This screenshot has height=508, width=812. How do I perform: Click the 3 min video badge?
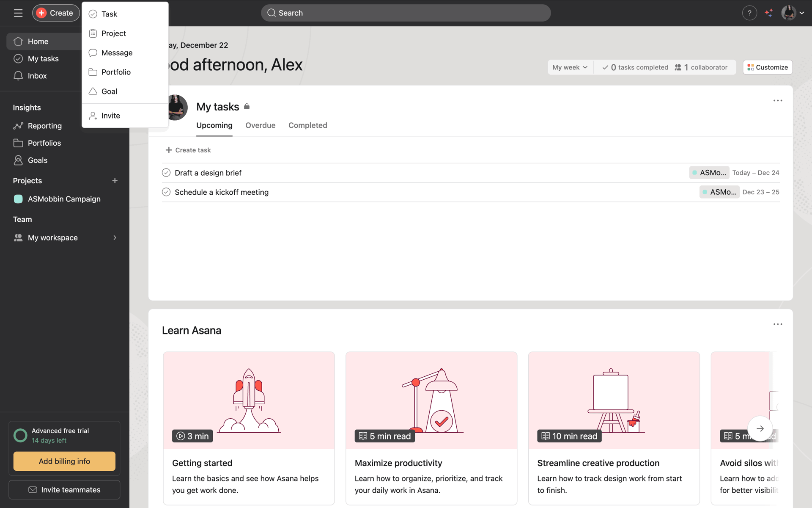[x=192, y=436]
